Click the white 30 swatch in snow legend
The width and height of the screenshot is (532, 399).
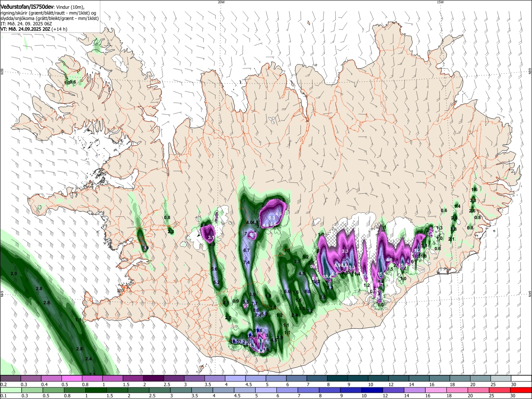[521, 379]
